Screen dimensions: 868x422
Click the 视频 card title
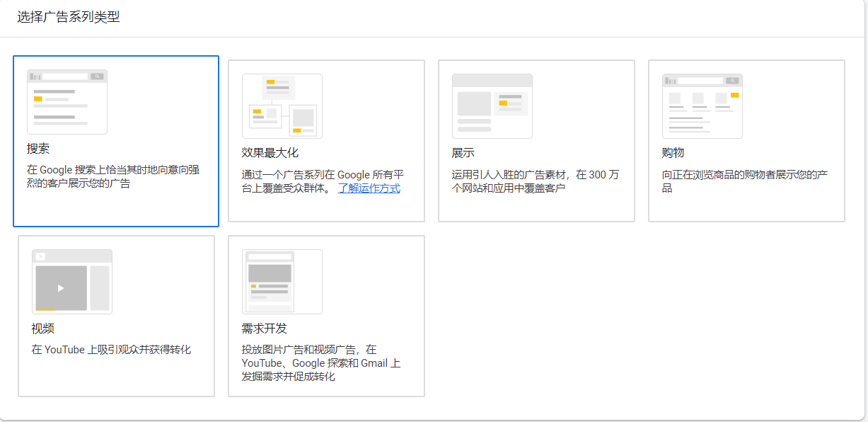(x=43, y=329)
